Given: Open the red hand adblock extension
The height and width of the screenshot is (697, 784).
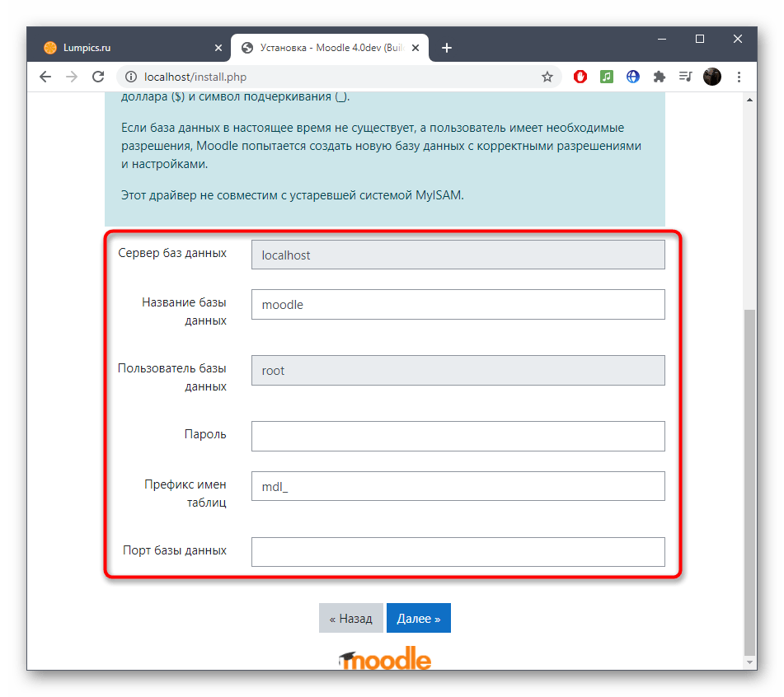Looking at the screenshot, I should (x=580, y=77).
